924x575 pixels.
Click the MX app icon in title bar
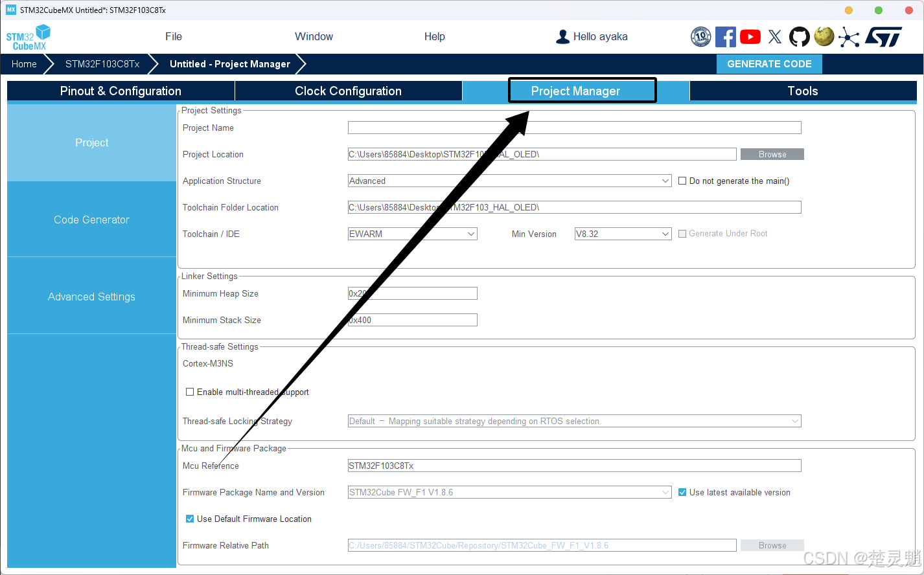[x=11, y=10]
